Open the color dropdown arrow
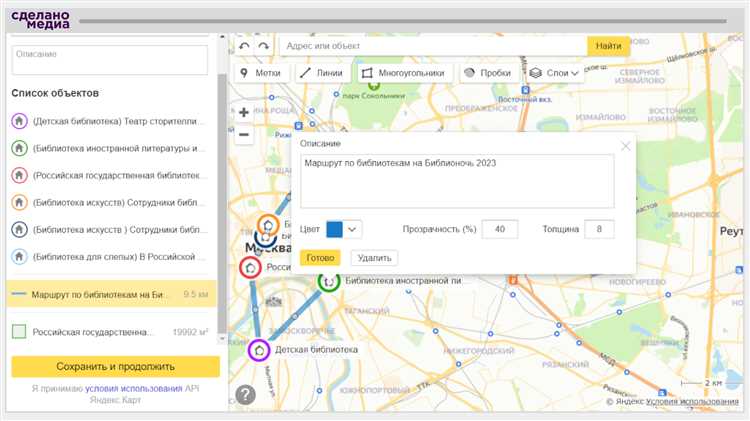 pos(353,229)
